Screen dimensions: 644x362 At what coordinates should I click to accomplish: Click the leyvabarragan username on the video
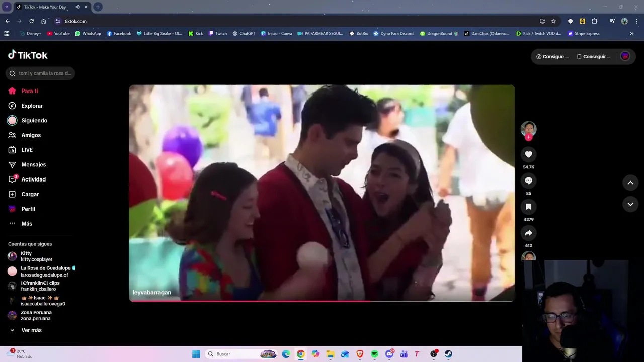152,293
